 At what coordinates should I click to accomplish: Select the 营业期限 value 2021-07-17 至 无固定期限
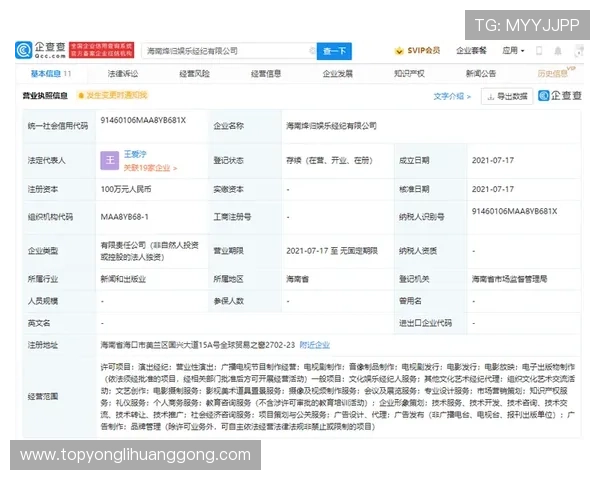coord(332,251)
